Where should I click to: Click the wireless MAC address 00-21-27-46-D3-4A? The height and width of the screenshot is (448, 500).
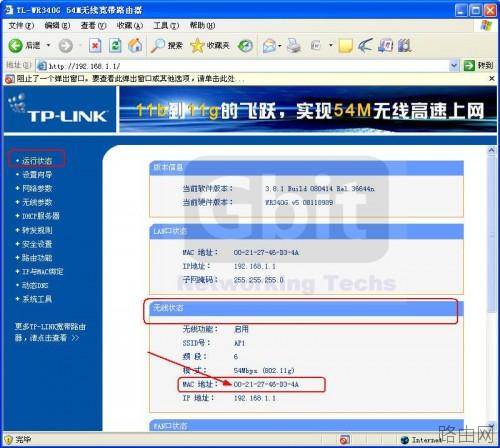[266, 384]
